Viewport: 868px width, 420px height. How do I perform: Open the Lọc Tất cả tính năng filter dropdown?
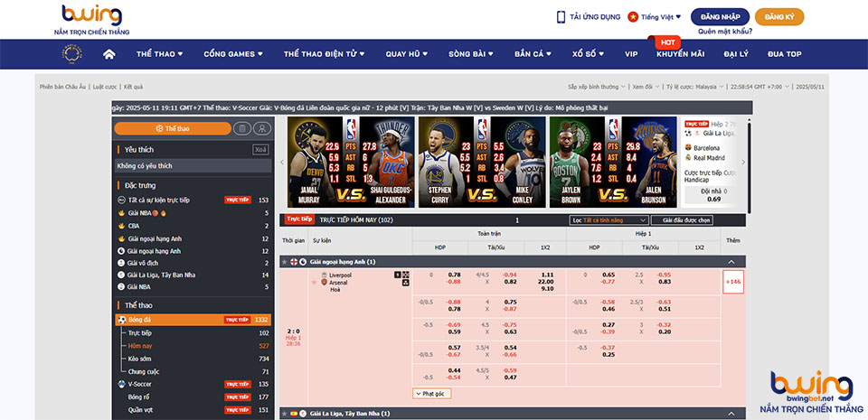(609, 219)
